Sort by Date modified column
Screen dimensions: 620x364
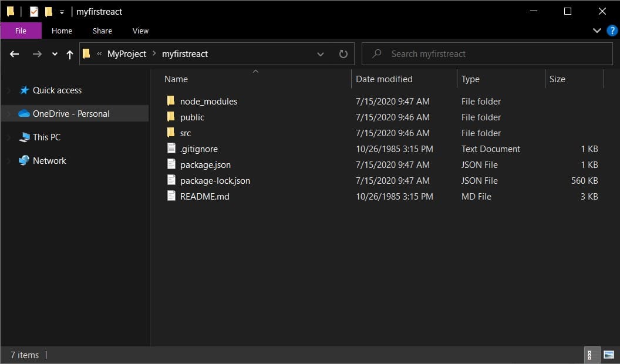pyautogui.click(x=384, y=79)
